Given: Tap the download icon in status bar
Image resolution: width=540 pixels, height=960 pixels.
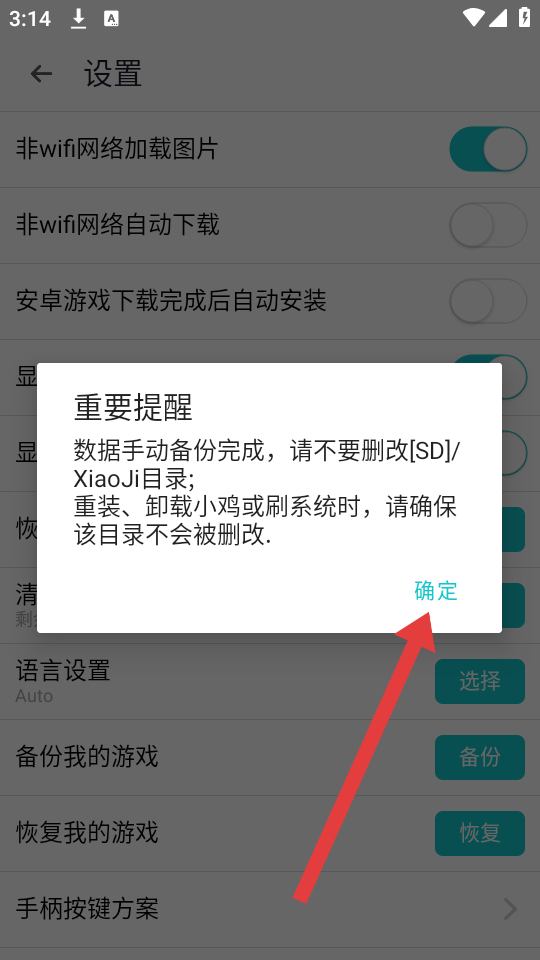Looking at the screenshot, I should click(78, 18).
